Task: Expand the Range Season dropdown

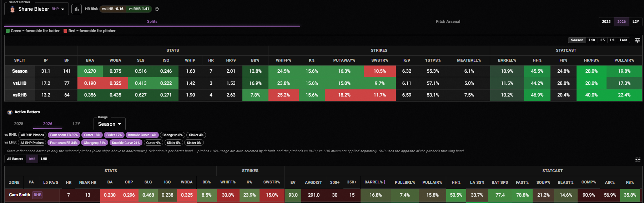Action: [109, 124]
